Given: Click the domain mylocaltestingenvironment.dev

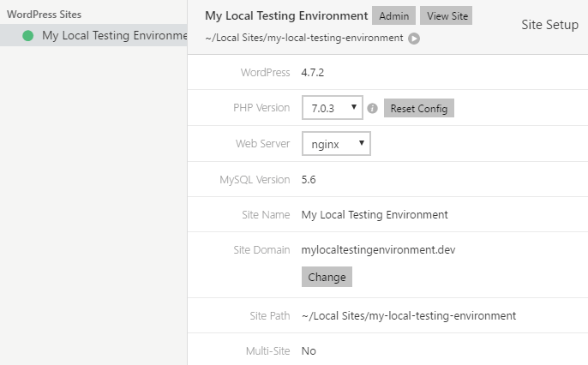Looking at the screenshot, I should click(x=378, y=250).
